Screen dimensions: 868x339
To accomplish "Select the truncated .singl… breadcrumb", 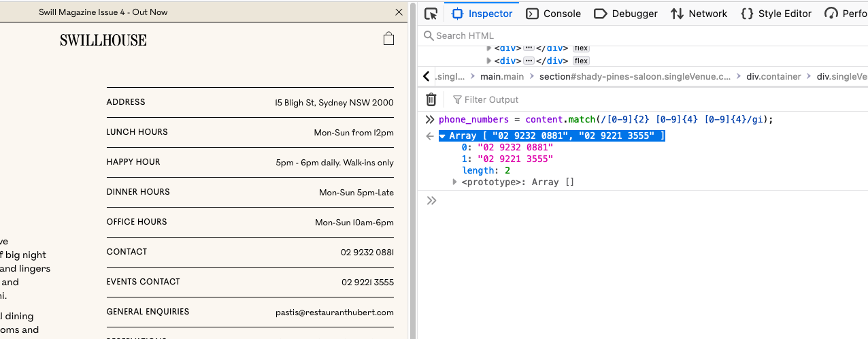I will click(x=450, y=76).
